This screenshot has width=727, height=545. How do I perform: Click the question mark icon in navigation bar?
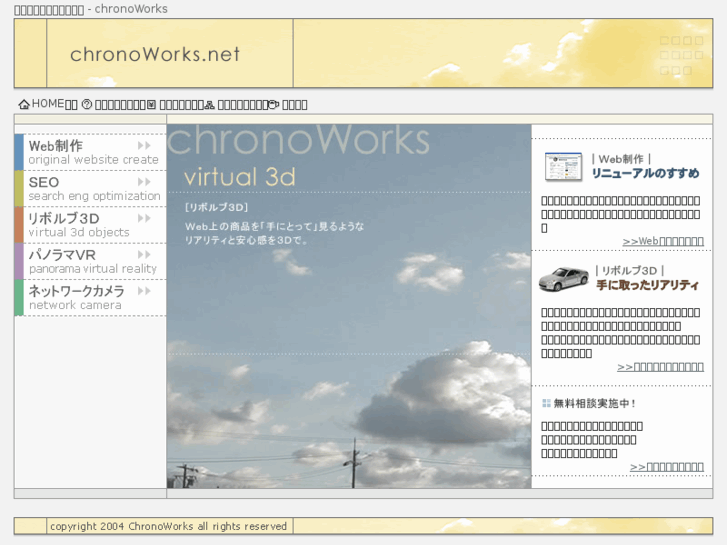click(87, 104)
